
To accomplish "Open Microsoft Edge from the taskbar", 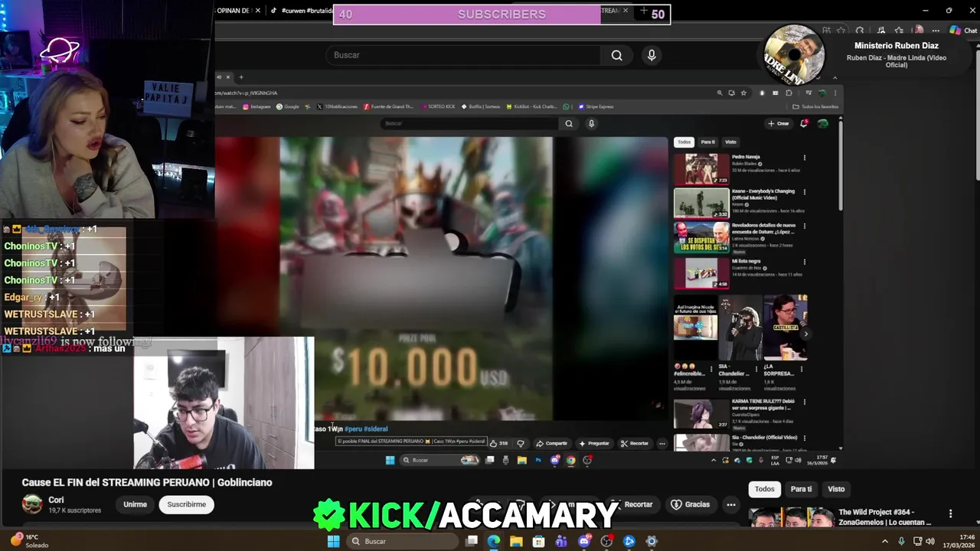I will coord(494,541).
